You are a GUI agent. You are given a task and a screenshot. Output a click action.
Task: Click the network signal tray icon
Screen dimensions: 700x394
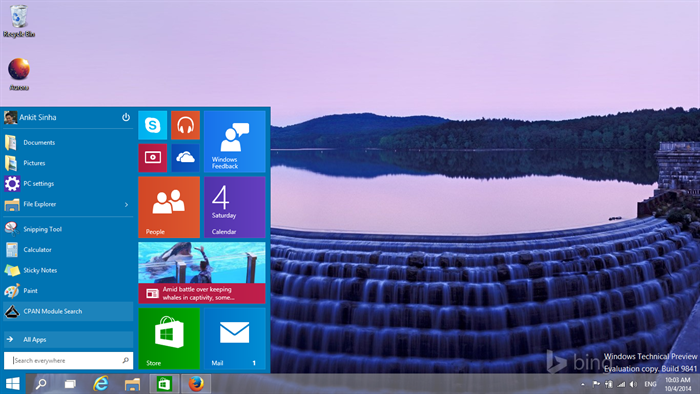point(621,384)
